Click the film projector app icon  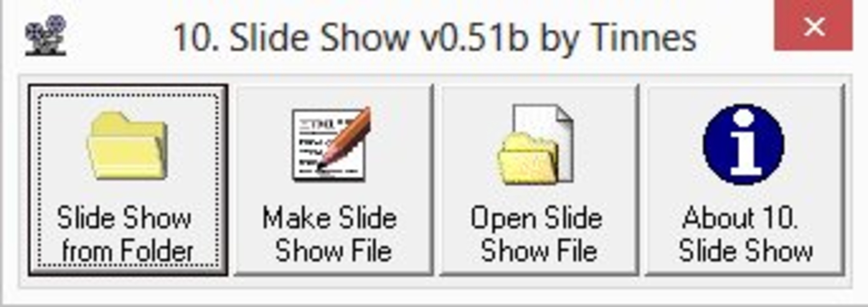pos(46,36)
